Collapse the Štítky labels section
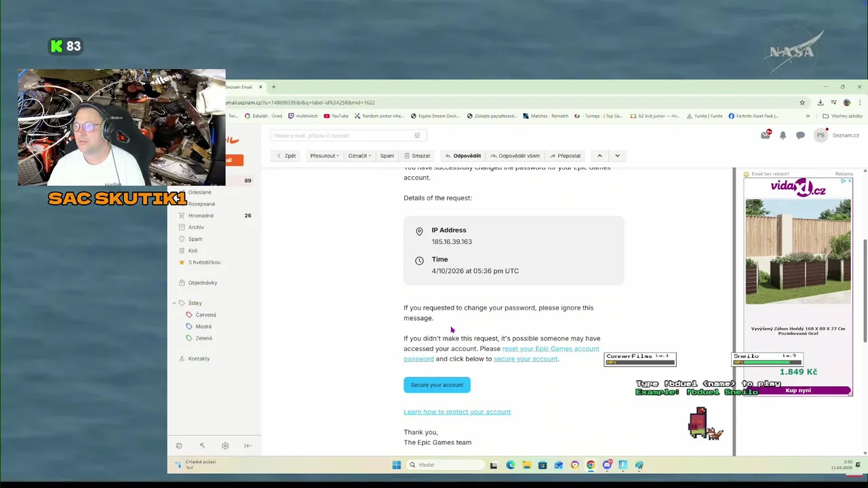Image resolution: width=868 pixels, height=488 pixels. (x=174, y=303)
